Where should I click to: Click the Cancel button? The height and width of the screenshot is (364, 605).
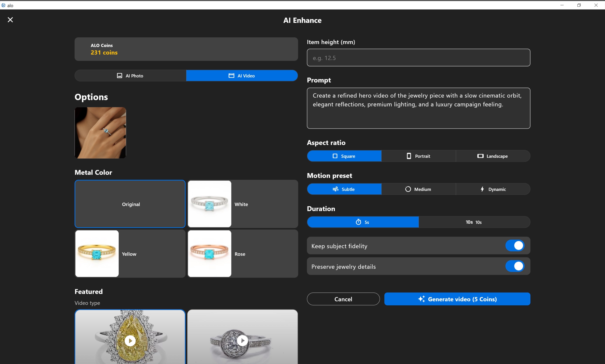point(343,299)
